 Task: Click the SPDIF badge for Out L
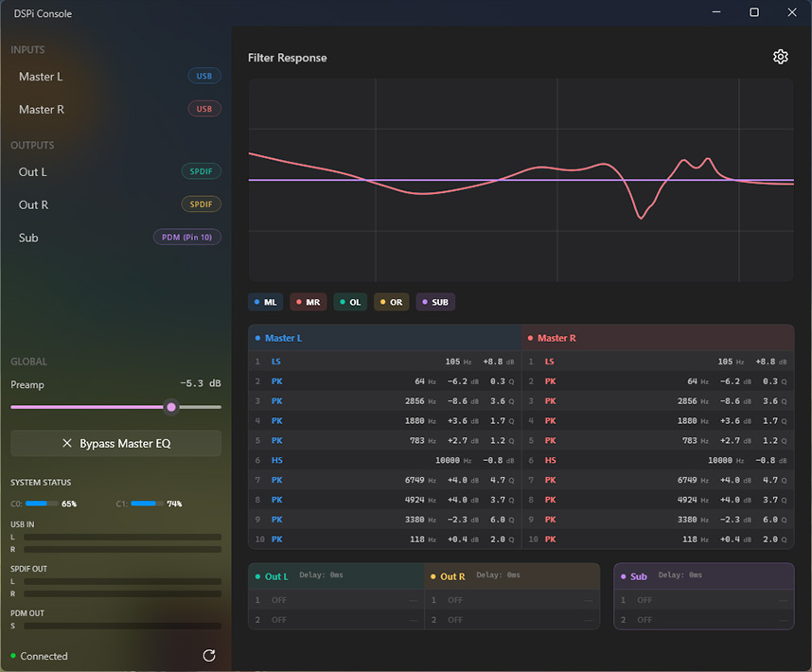click(x=201, y=171)
